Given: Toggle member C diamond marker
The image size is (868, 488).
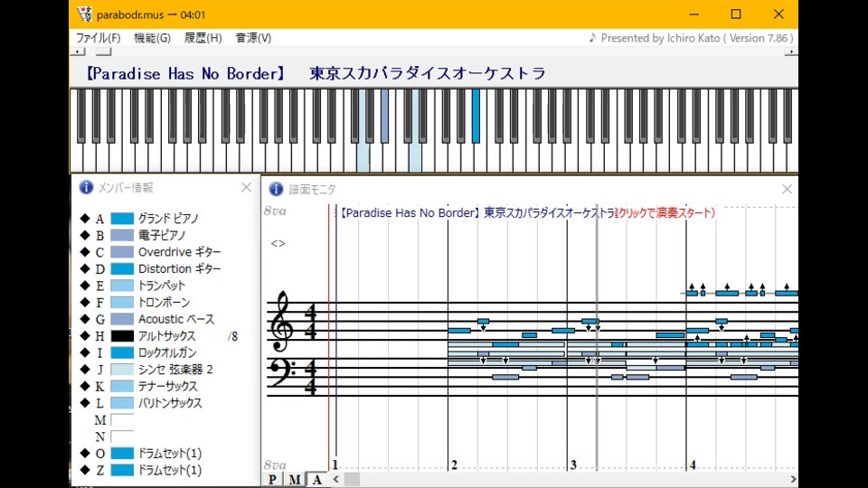Looking at the screenshot, I should click(x=85, y=252).
